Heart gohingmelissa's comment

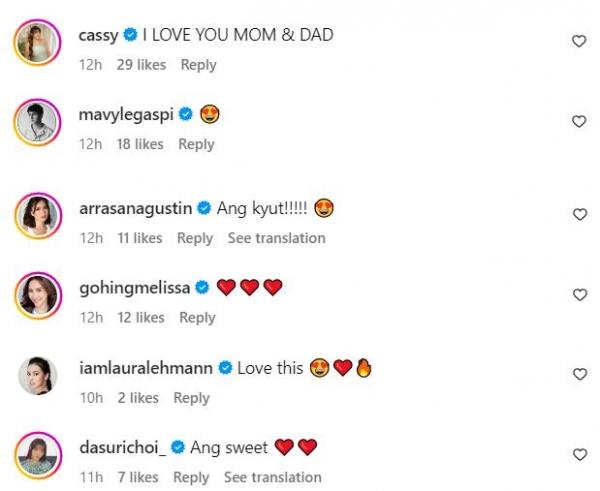coord(577,295)
